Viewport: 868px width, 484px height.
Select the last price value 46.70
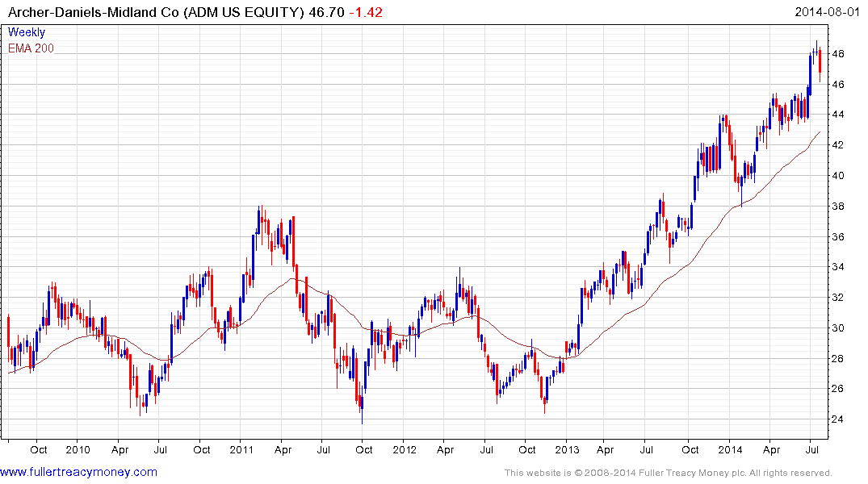(x=326, y=12)
